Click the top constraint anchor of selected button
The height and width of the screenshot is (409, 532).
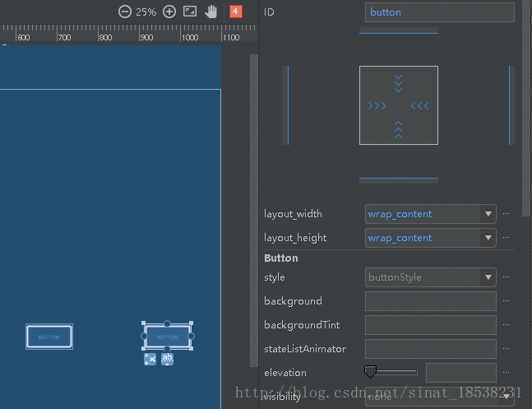(167, 323)
